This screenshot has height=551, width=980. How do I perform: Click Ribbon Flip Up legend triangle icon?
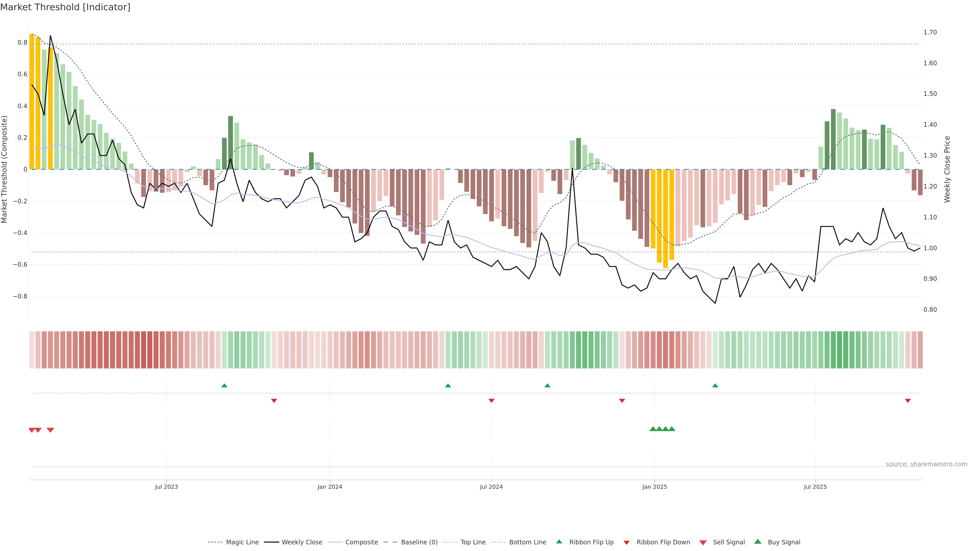click(x=559, y=542)
